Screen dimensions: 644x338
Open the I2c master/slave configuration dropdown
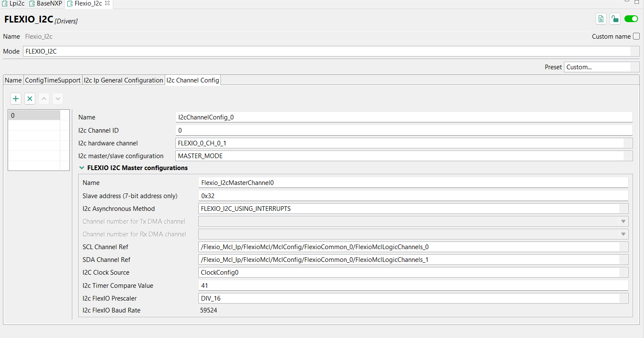pyautogui.click(x=628, y=156)
